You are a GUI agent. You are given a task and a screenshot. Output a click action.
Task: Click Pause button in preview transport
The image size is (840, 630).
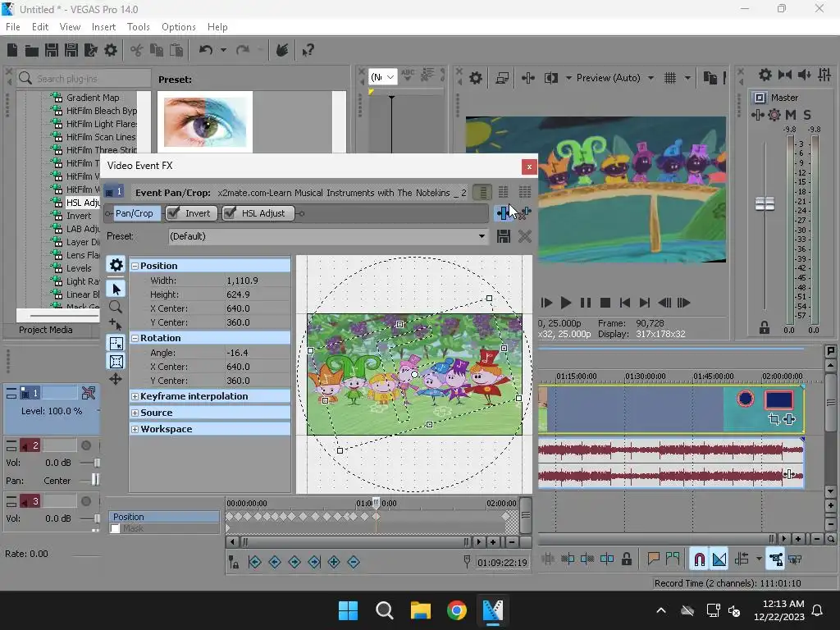point(586,303)
